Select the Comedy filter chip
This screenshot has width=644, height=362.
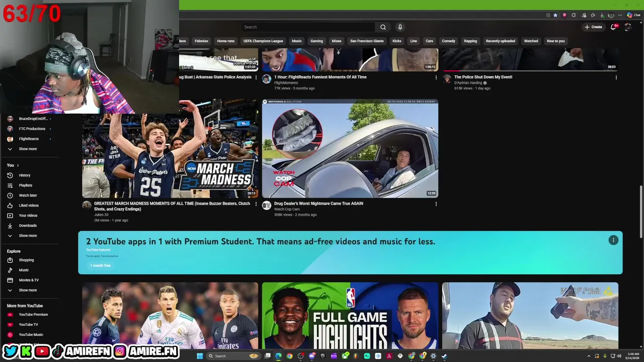(448, 41)
